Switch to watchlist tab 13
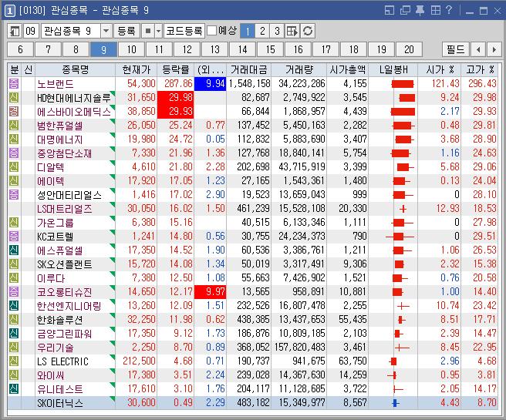Screen dimensions: 506x420 (x=214, y=49)
